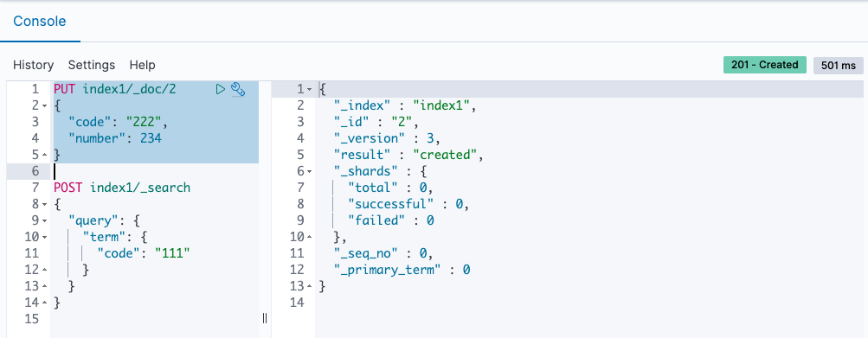
Task: Collapse the request body fold at editor line 2
Action: coord(45,105)
